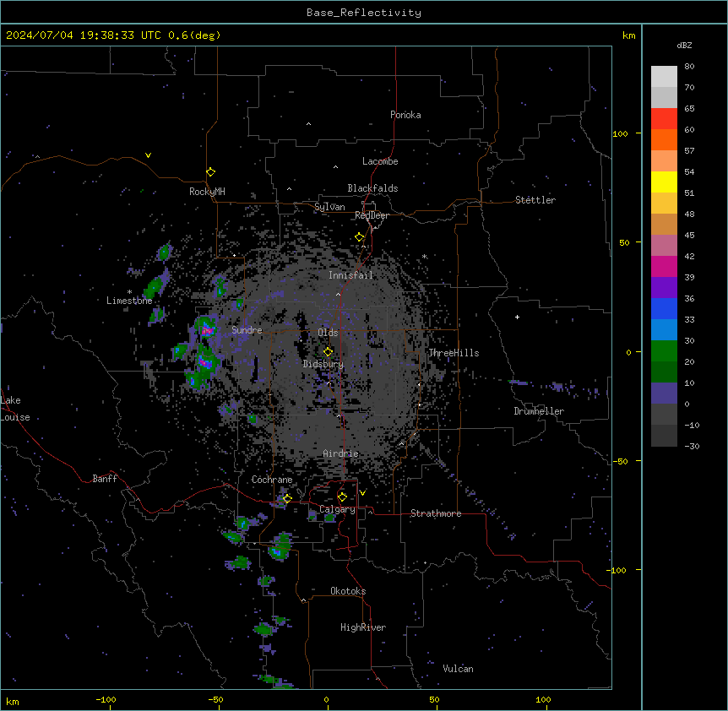Click the Ponoka city label
Screen dimensions: 728x711
tap(405, 115)
